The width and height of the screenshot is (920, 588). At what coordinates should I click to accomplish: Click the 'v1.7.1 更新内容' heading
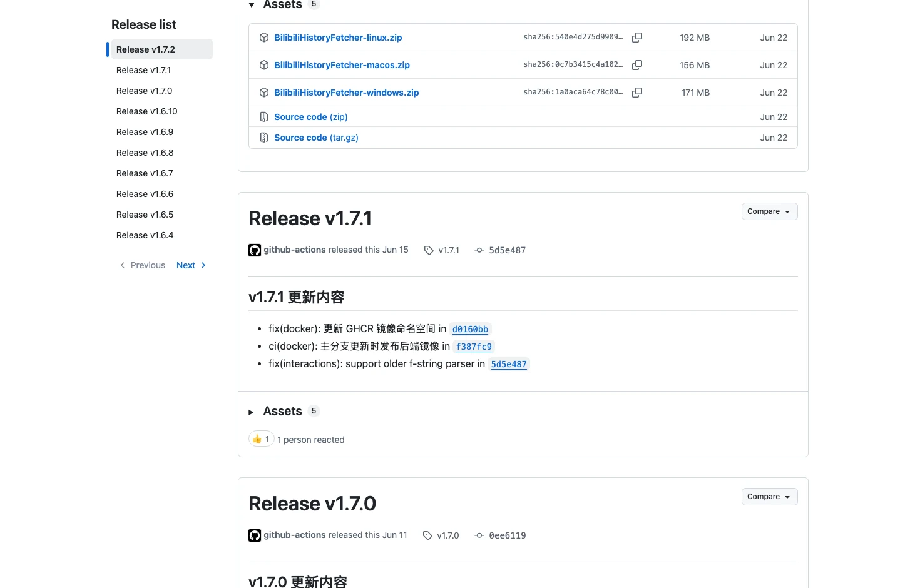297,297
